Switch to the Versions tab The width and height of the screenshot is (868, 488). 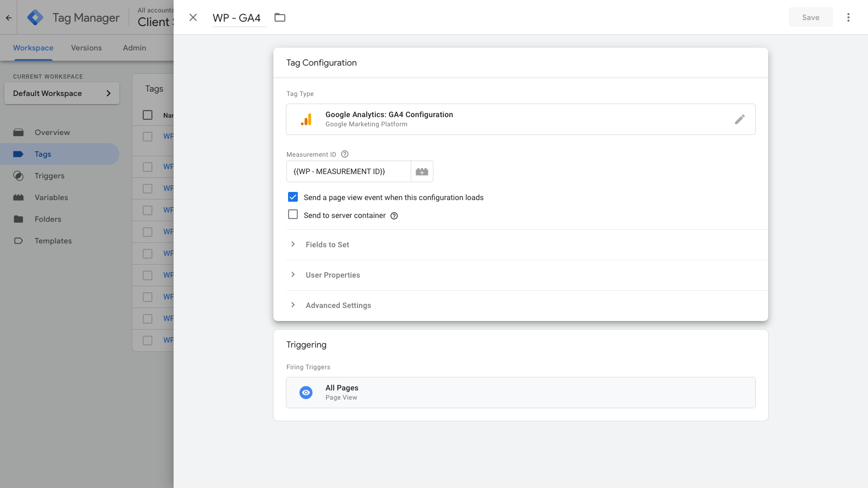point(86,48)
